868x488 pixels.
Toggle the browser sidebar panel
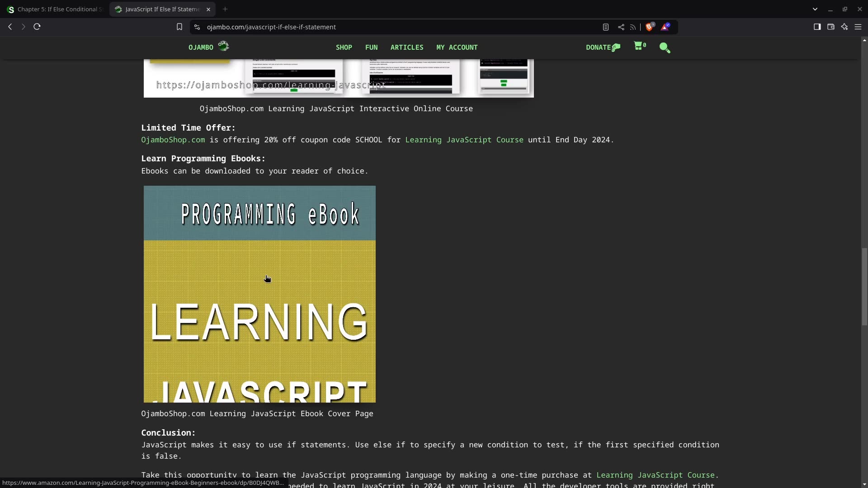click(817, 27)
